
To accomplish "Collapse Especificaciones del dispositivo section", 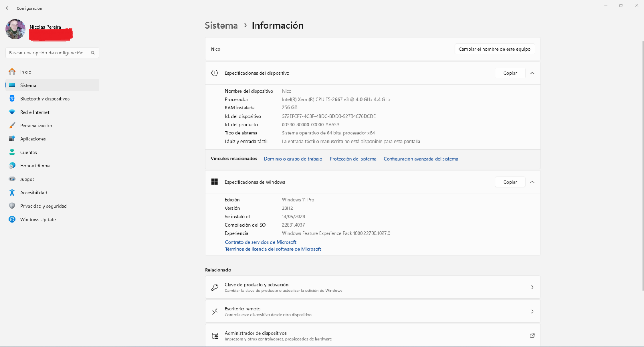I will [x=532, y=73].
